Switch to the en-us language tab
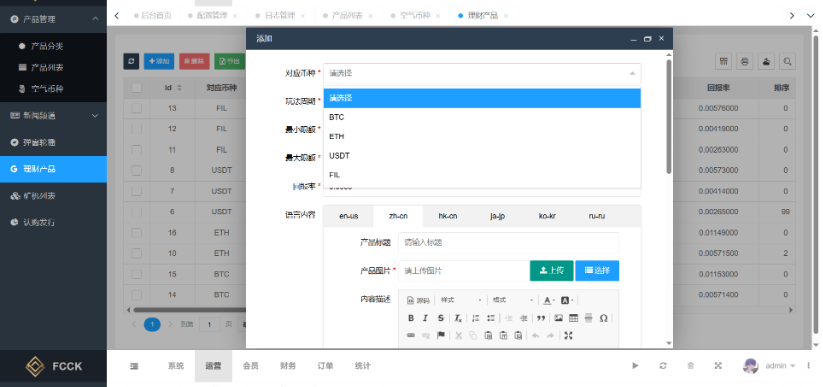 (349, 216)
